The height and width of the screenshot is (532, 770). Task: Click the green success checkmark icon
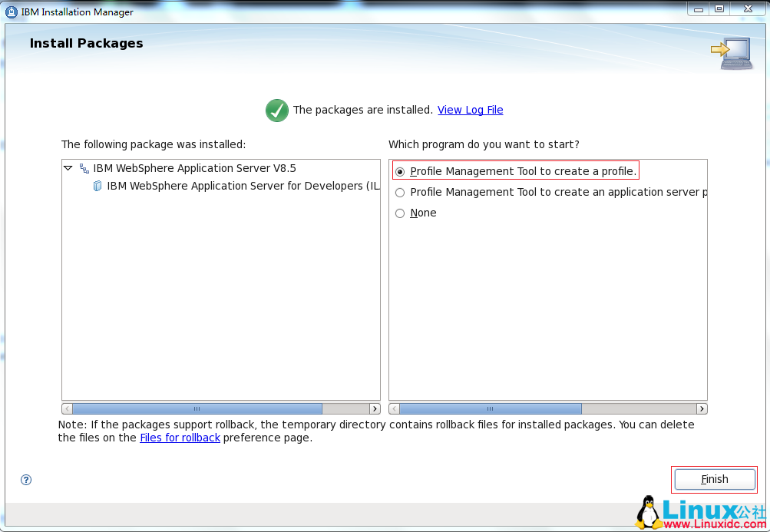click(x=277, y=110)
